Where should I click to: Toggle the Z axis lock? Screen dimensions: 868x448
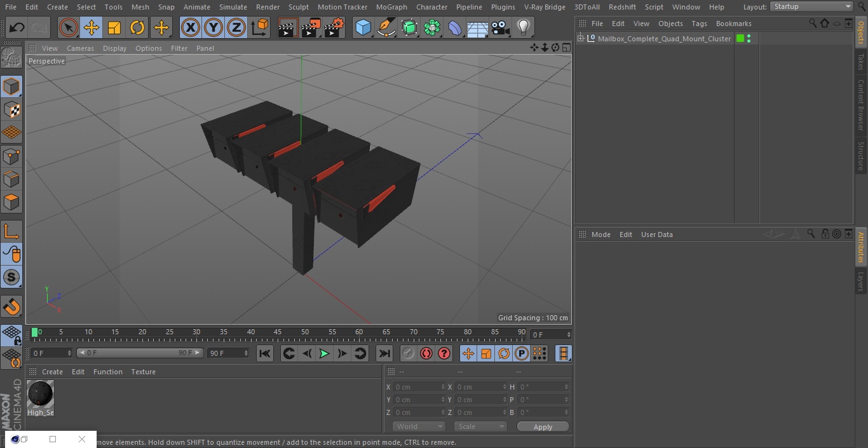pyautogui.click(x=236, y=27)
